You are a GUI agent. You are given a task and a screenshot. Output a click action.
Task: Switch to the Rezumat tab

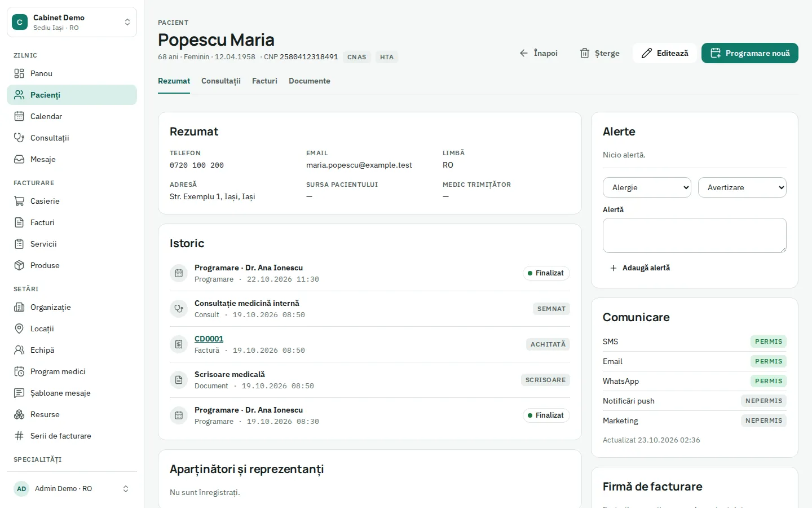(174, 81)
